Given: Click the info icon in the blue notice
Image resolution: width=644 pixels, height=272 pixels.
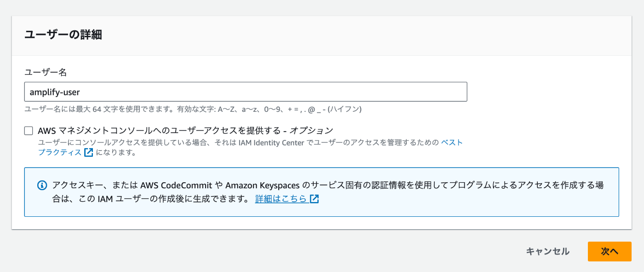Looking at the screenshot, I should (x=42, y=185).
